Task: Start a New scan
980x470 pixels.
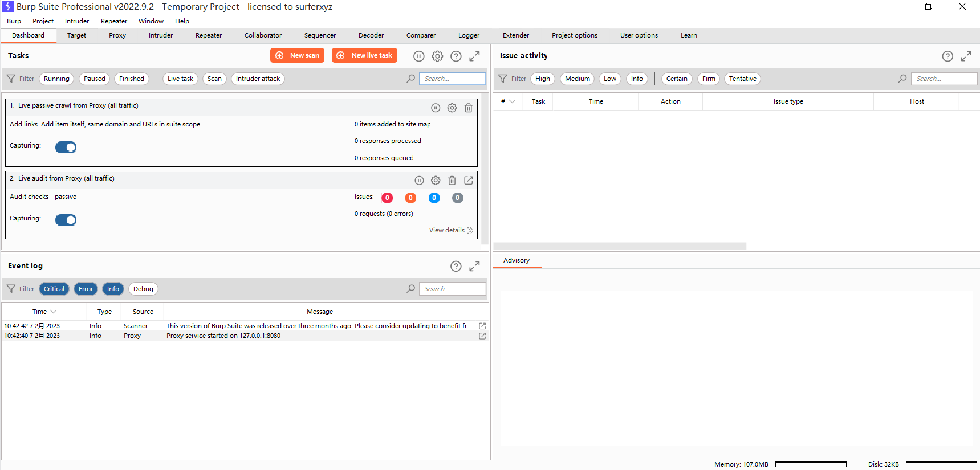Action: click(x=297, y=55)
